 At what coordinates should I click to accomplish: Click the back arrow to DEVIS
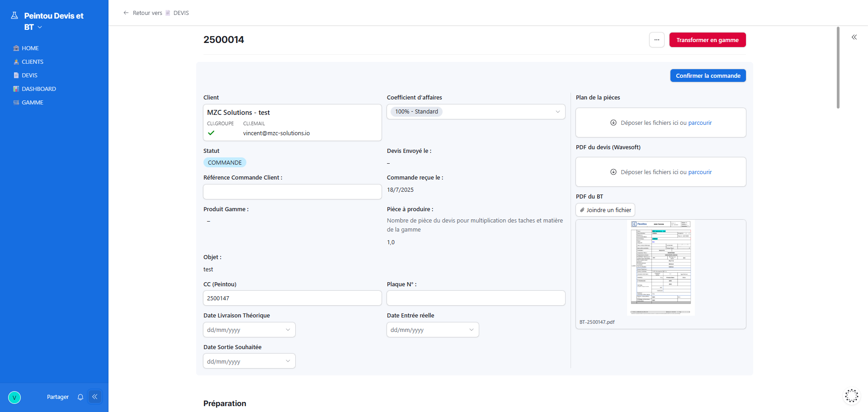tap(126, 13)
